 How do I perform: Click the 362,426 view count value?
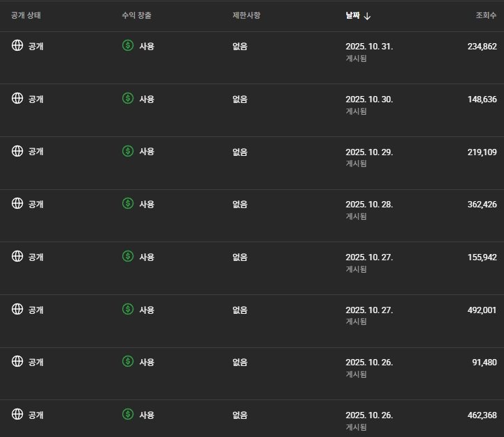[x=482, y=205]
